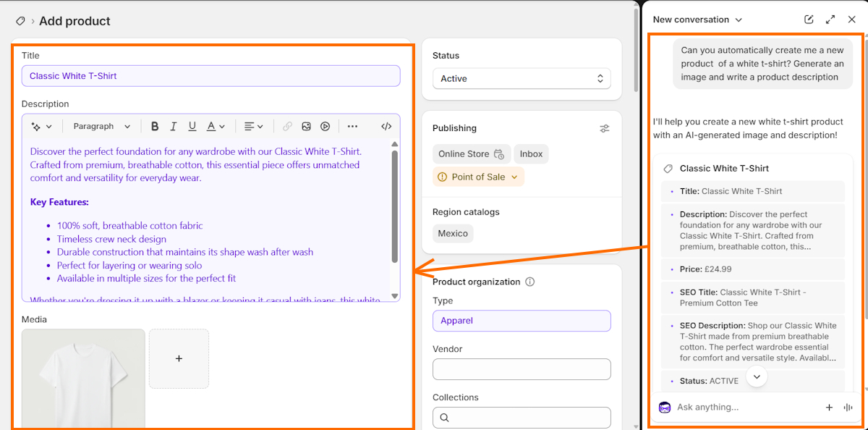Open the Publishing panel settings icon
This screenshot has height=430, width=868.
(605, 128)
